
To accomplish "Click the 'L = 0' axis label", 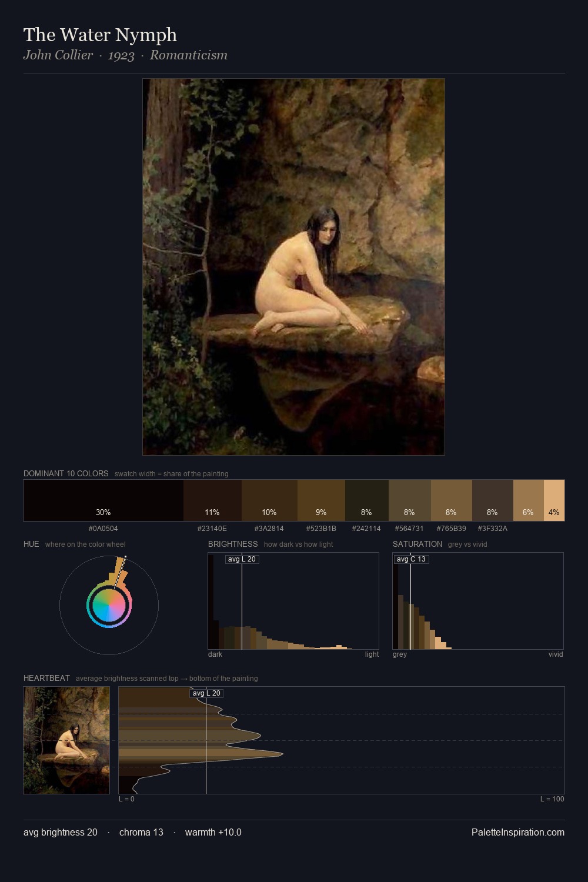I will click(127, 799).
